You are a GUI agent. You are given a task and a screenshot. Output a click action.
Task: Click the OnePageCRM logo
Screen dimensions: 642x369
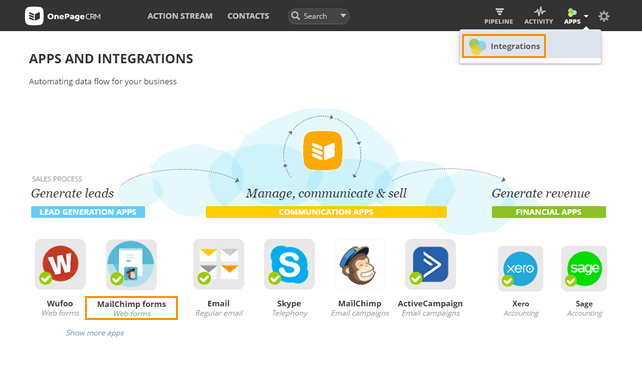pyautogui.click(x=63, y=16)
